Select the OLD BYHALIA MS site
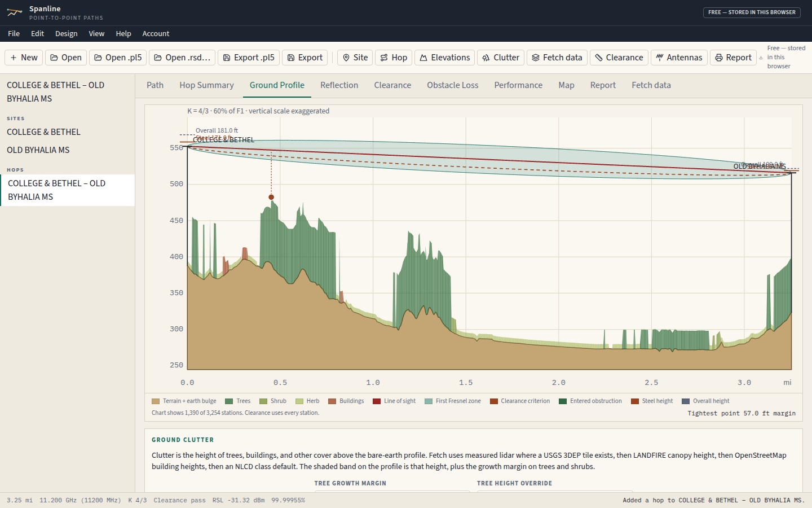This screenshot has height=508, width=812. (68, 150)
